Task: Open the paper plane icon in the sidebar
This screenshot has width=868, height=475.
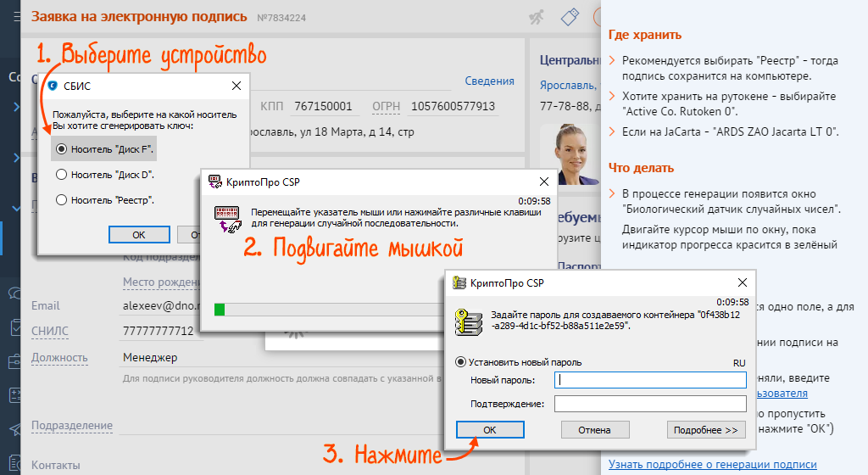Action: 15,429
